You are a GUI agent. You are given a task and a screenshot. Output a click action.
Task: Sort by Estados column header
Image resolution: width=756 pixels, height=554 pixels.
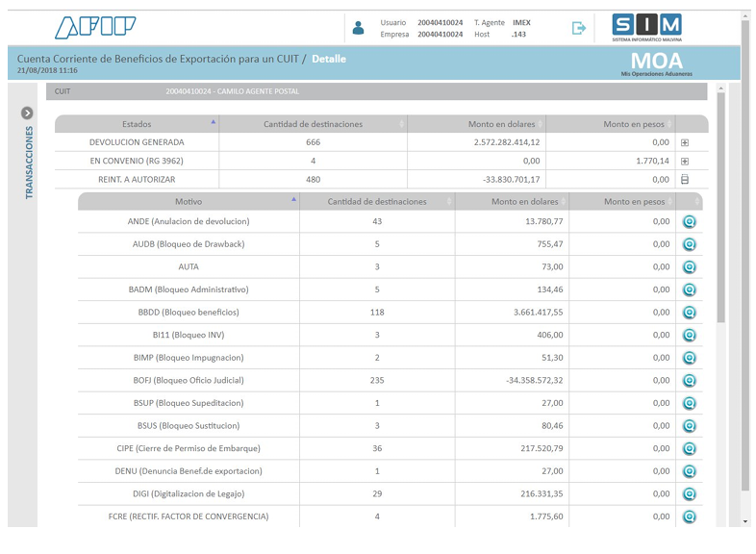137,124
